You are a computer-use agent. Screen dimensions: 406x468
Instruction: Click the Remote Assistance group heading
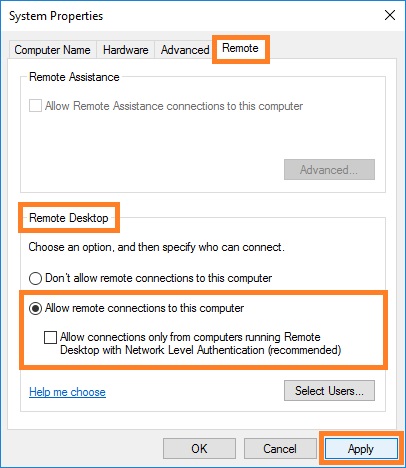[x=74, y=77]
